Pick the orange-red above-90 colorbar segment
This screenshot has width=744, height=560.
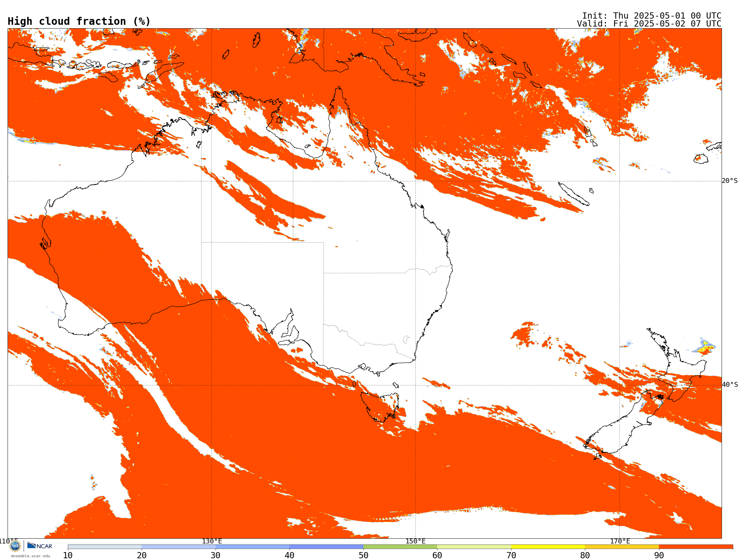(x=696, y=547)
